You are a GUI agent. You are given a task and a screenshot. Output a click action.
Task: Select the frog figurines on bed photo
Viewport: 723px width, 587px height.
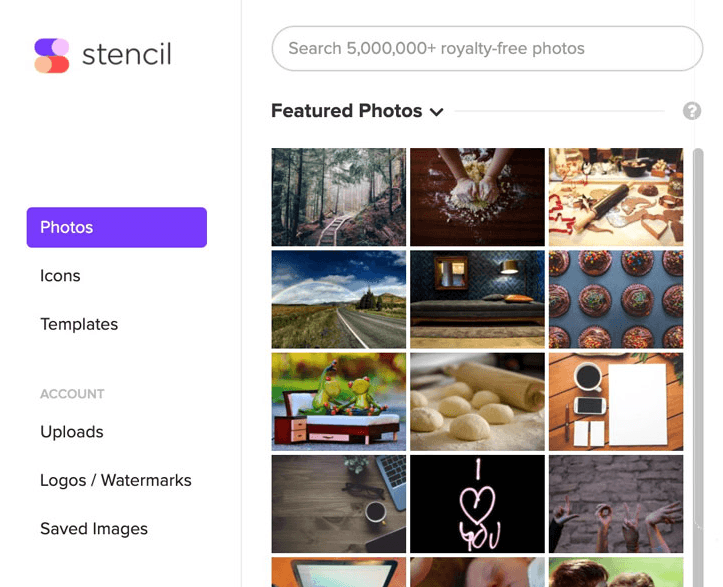(338, 401)
